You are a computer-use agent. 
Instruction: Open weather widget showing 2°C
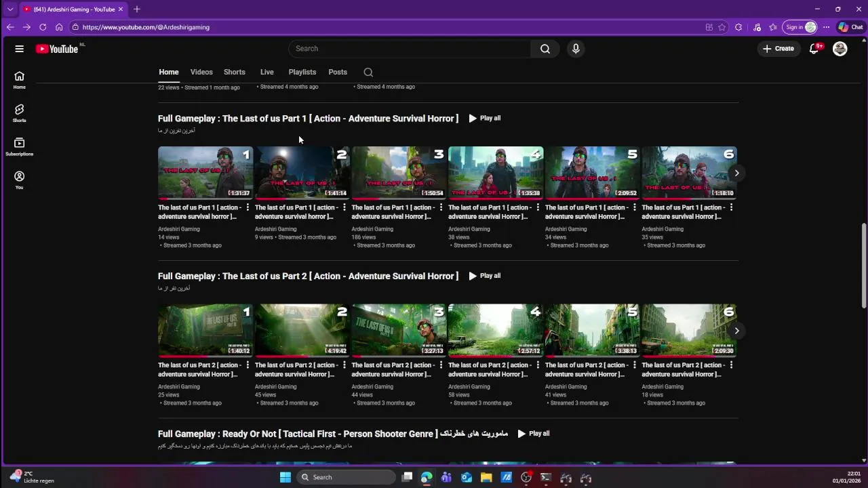click(x=33, y=477)
